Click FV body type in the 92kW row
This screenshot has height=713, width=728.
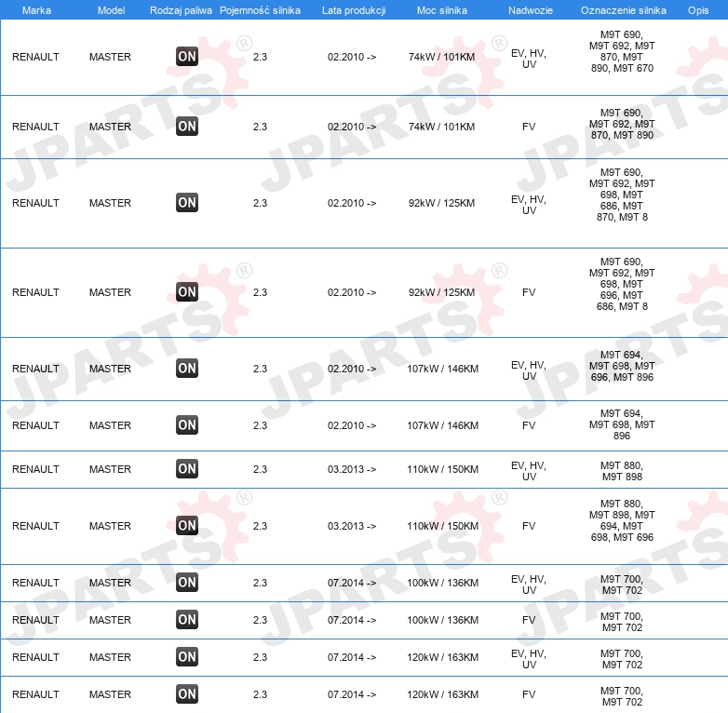pos(529,292)
